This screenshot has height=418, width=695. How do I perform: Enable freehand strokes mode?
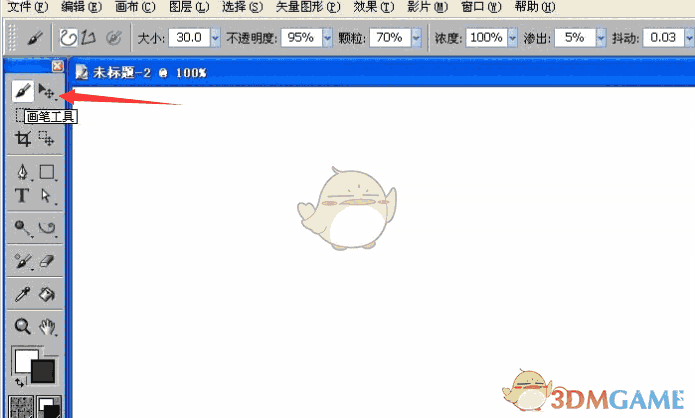pos(69,38)
